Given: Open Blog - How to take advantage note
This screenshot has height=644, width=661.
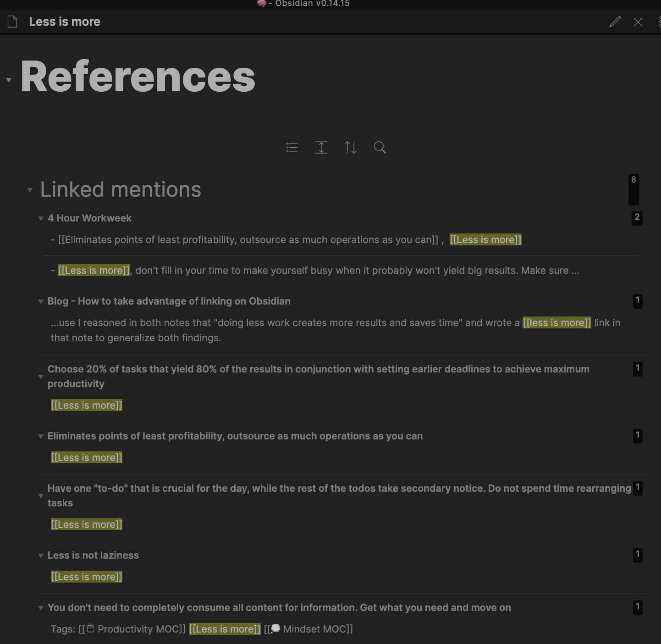Looking at the screenshot, I should point(169,301).
